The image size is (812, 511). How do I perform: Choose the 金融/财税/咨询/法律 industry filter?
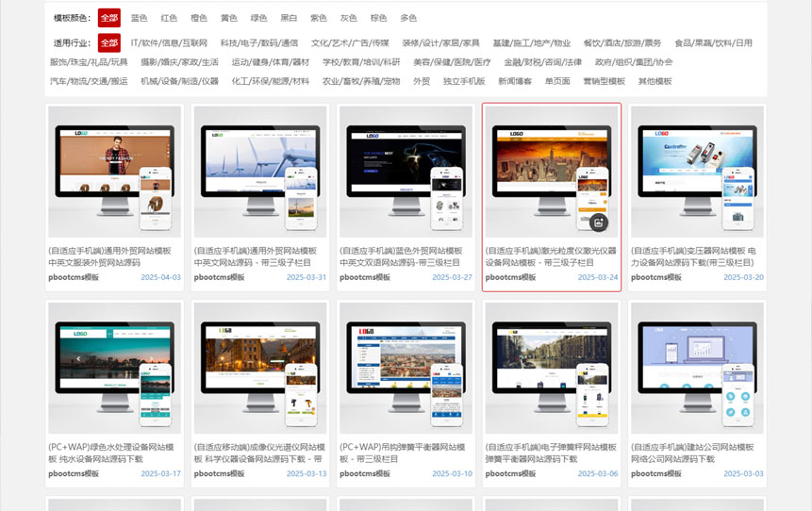543,62
